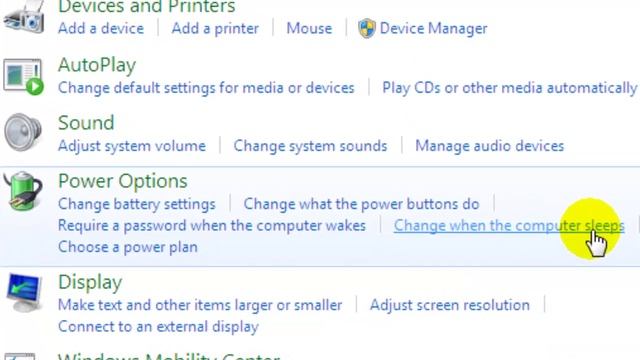
Task: Open the Sound heading
Action: pos(86,123)
